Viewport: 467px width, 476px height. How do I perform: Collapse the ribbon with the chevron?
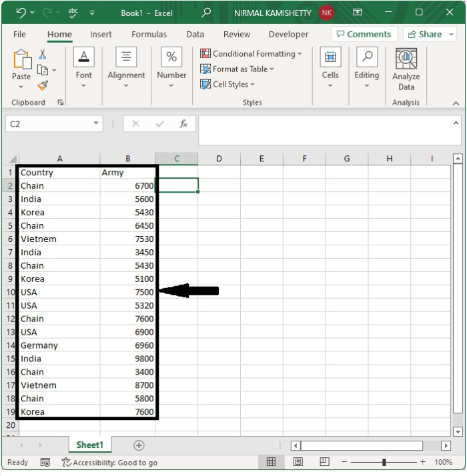coord(456,103)
